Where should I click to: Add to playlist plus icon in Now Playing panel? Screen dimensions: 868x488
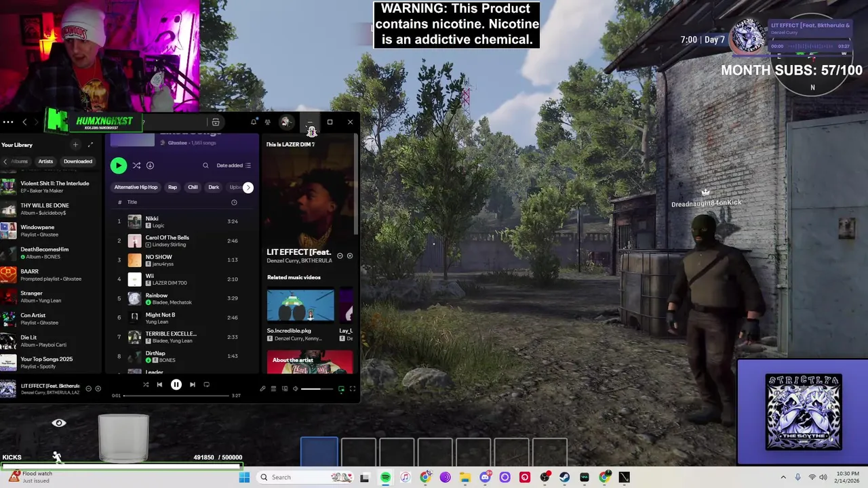(x=350, y=256)
